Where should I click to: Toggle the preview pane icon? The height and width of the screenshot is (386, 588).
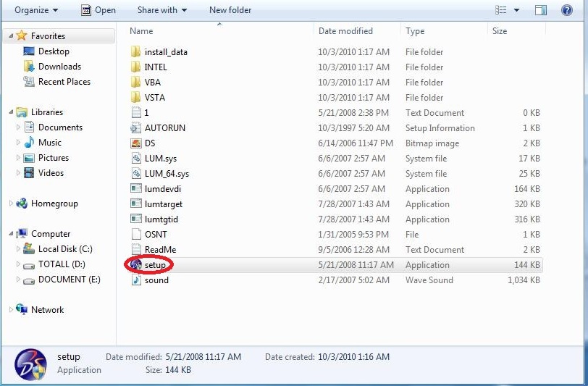[x=540, y=10]
